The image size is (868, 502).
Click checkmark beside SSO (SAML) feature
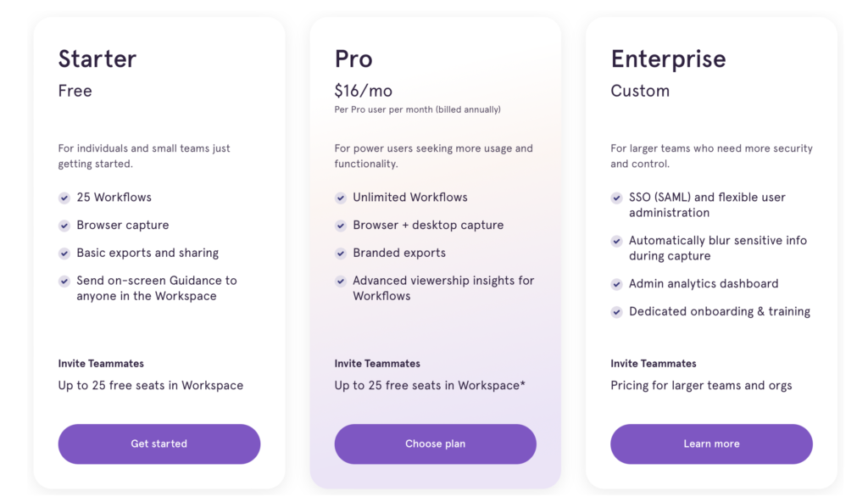pyautogui.click(x=617, y=198)
